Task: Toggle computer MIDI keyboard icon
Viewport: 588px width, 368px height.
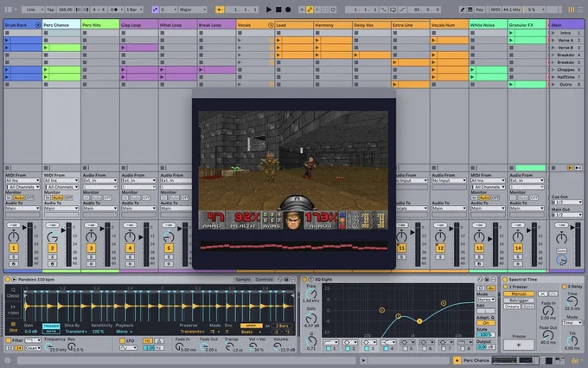Action: 470,10
